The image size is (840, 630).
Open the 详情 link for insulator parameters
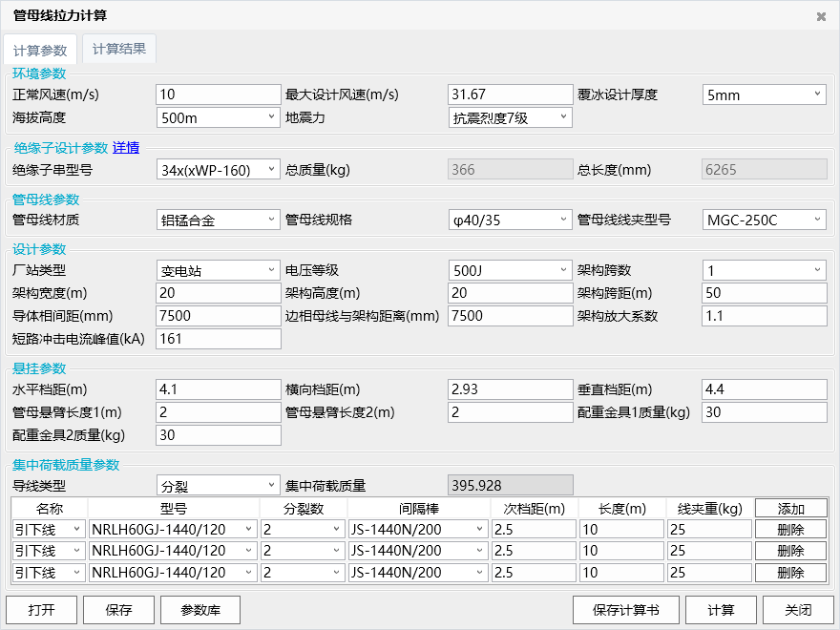pos(126,147)
